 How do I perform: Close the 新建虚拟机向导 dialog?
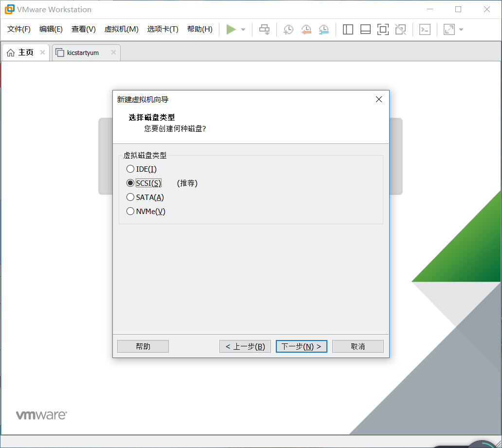(x=379, y=99)
